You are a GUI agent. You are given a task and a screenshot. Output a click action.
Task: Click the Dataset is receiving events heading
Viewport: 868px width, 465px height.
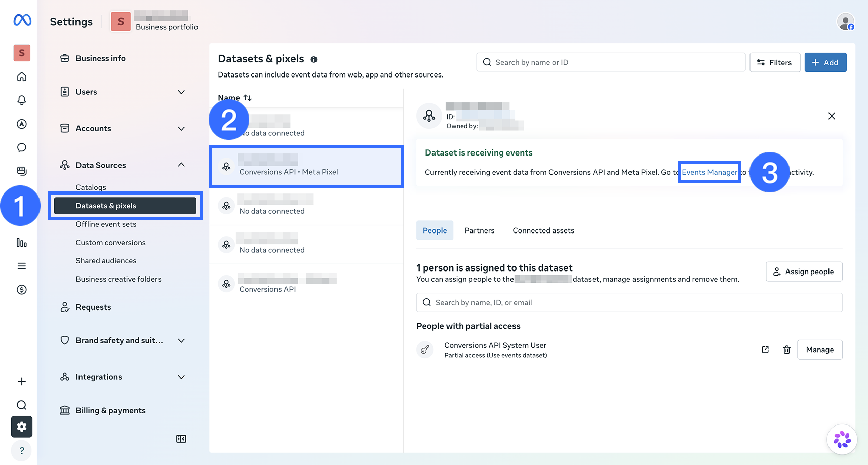click(479, 153)
